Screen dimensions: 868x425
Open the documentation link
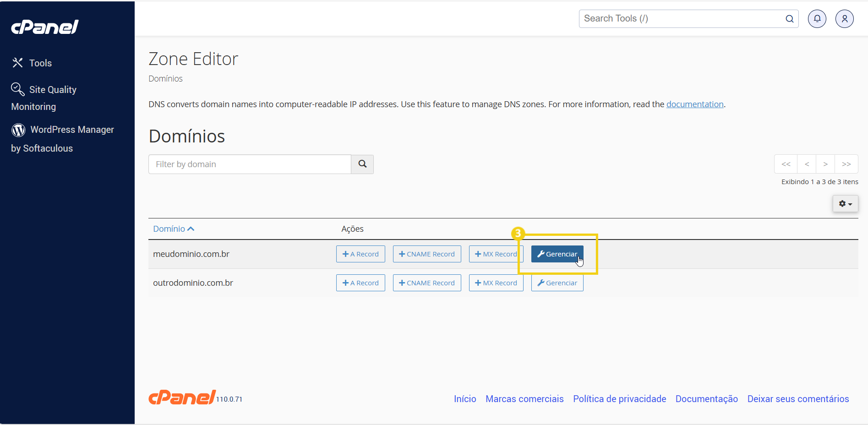click(x=695, y=104)
